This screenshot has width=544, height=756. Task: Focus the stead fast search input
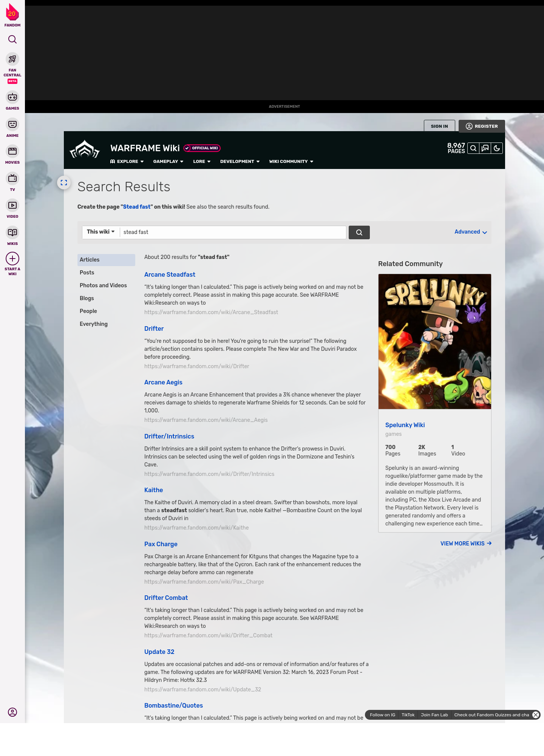(233, 232)
